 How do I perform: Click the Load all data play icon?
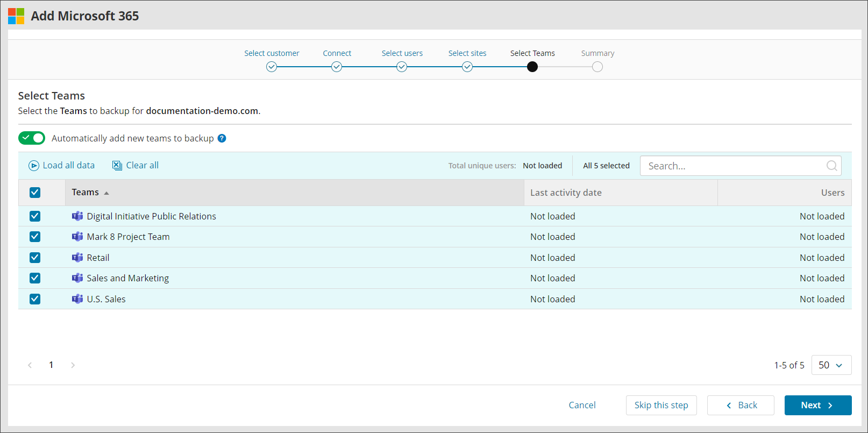point(34,166)
